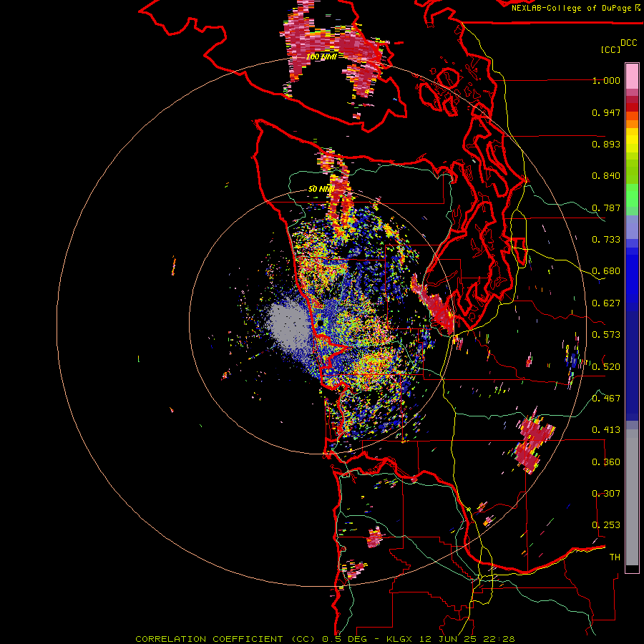
Task: Select the 0.840 scale value
Action: point(606,176)
